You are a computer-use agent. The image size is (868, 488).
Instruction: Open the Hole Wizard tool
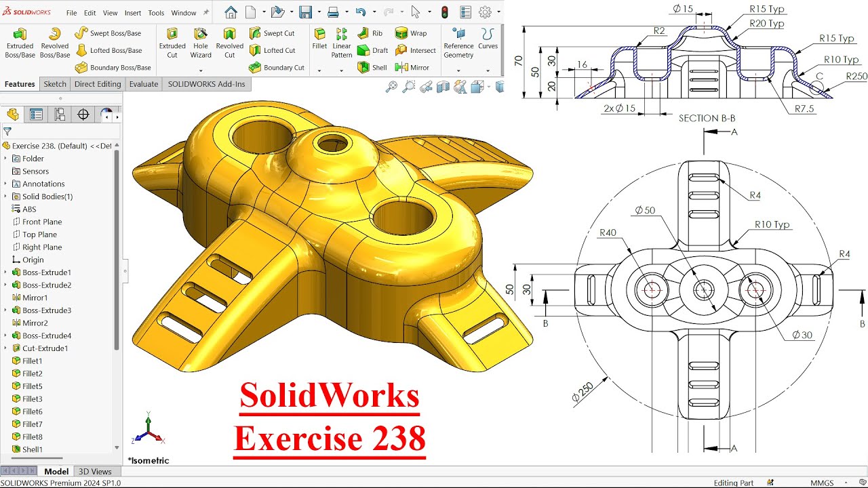pos(201,43)
